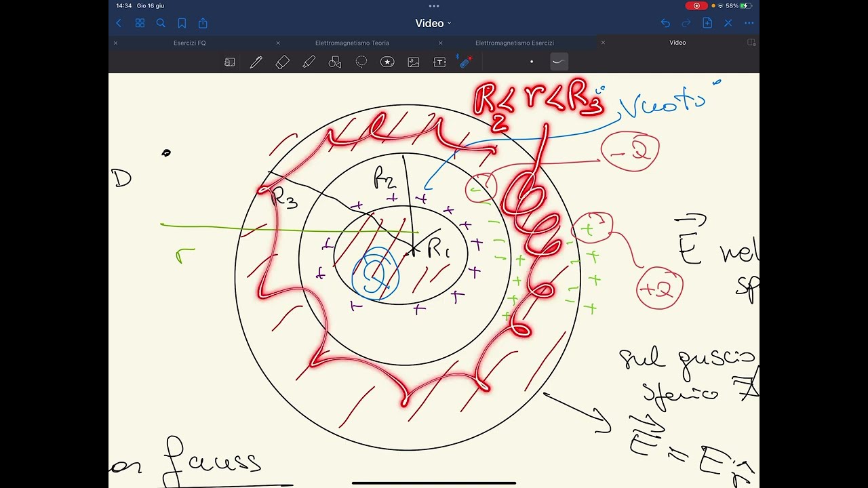Open the search magnifier
868x488 pixels.
[161, 23]
